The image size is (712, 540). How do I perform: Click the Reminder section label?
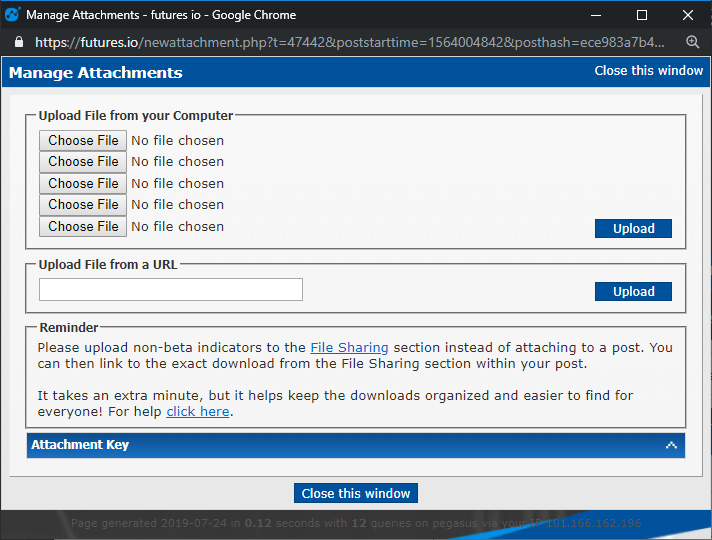pos(69,327)
